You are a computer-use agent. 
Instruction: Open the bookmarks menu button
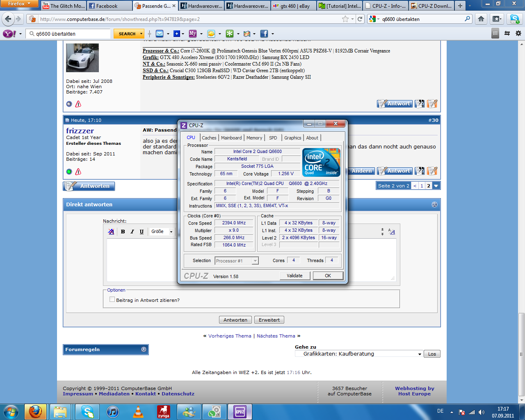click(497, 19)
